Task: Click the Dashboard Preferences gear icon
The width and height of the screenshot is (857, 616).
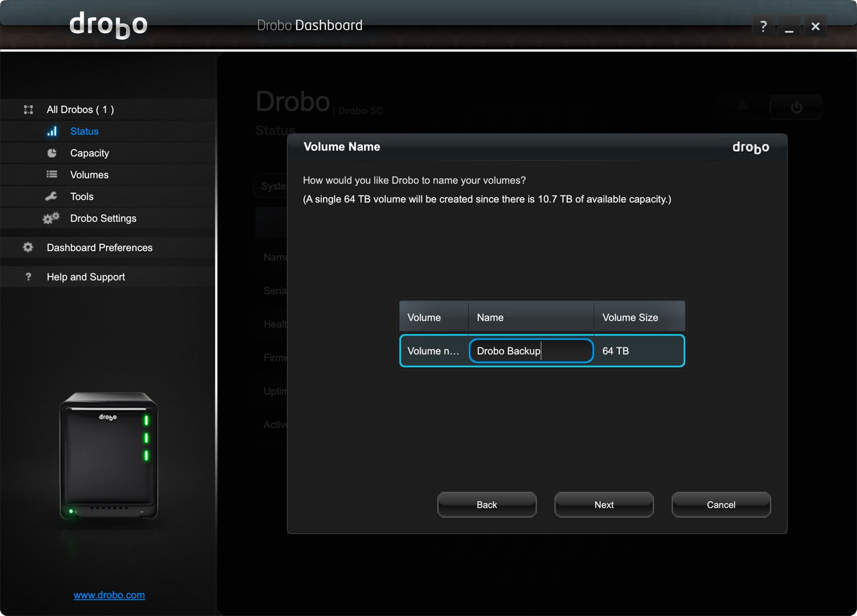Action: (x=28, y=247)
